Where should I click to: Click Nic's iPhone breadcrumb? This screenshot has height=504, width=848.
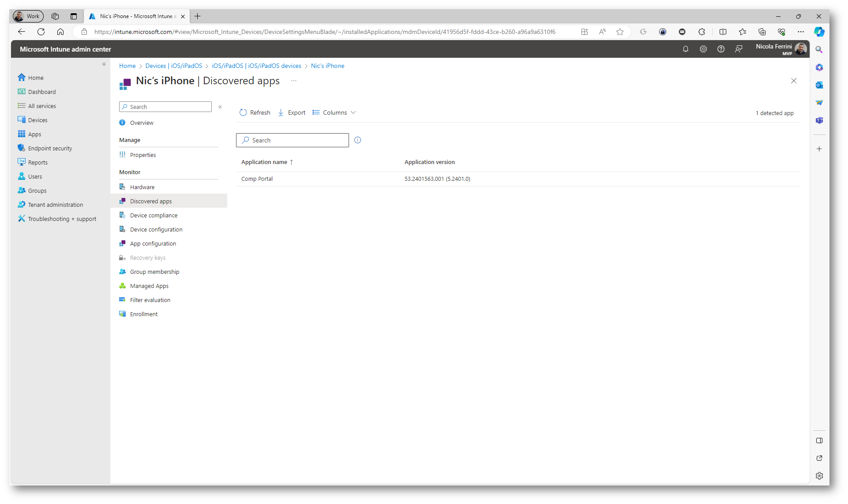(x=327, y=66)
